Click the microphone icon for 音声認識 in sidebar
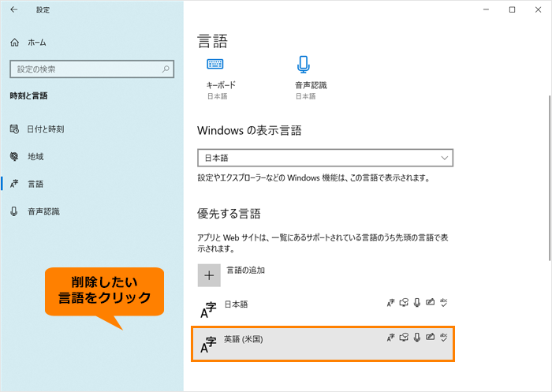This screenshot has height=392, width=552. pyautogui.click(x=14, y=211)
